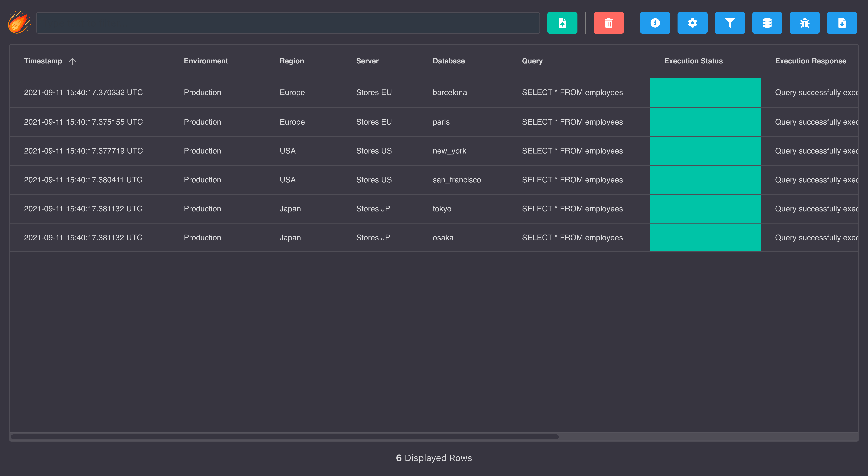
Task: Click the green status cell for osaka
Action: click(x=705, y=238)
